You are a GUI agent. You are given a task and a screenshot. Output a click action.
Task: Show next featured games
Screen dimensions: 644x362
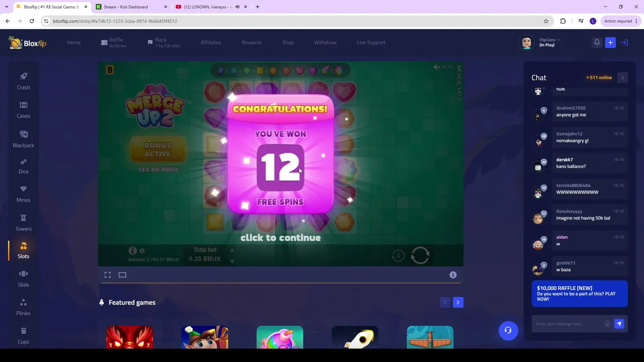click(458, 302)
